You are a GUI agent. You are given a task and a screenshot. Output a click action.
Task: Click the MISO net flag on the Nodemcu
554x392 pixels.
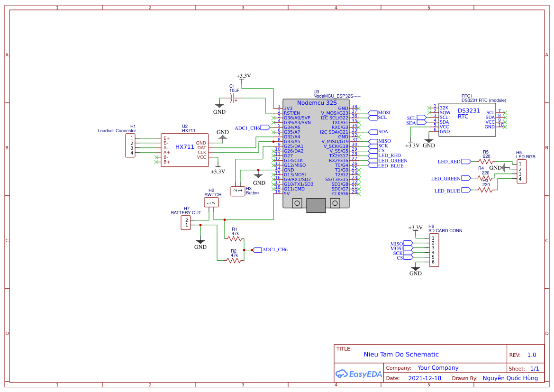point(380,141)
